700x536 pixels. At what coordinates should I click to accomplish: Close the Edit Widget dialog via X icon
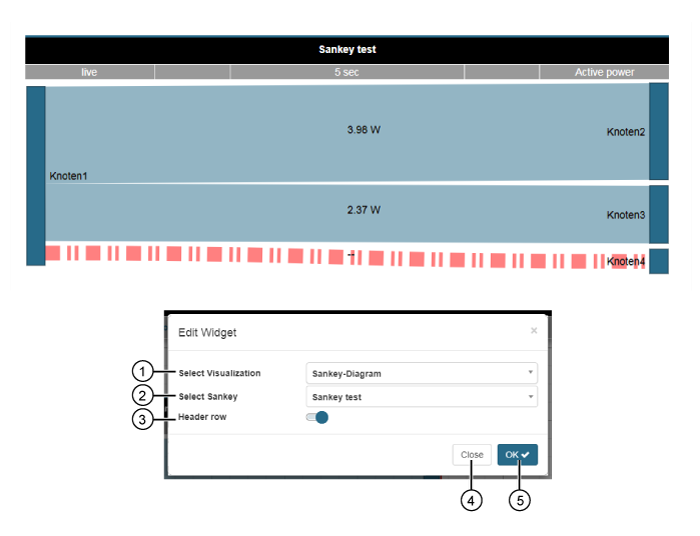point(533,330)
